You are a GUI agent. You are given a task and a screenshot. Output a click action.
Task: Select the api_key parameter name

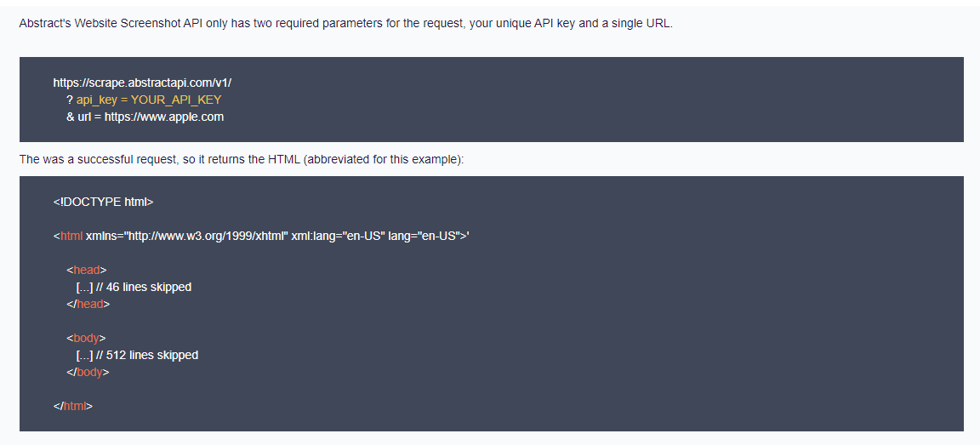click(96, 100)
